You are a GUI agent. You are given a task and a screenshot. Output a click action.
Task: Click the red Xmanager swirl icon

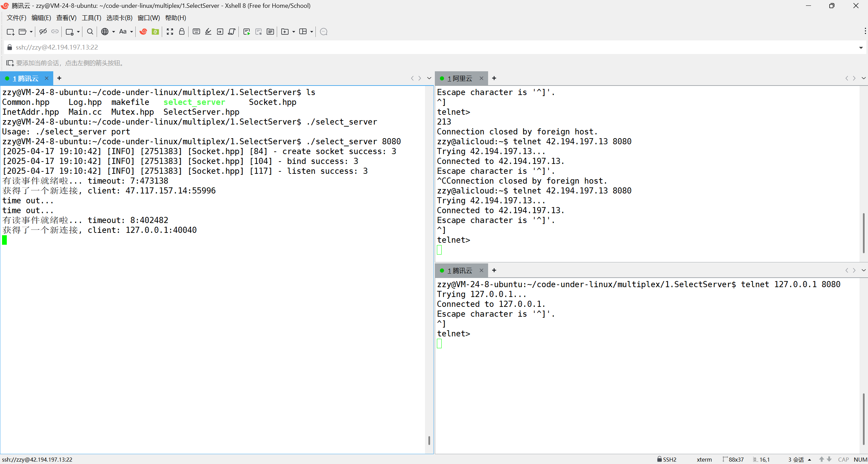pos(143,32)
